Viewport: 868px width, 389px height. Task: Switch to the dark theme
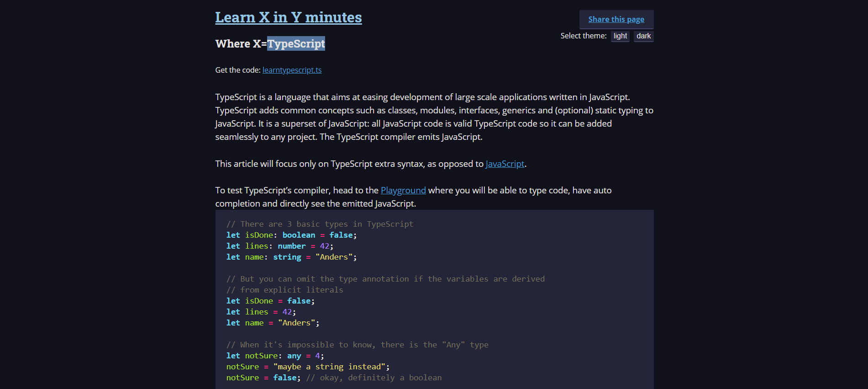click(643, 36)
